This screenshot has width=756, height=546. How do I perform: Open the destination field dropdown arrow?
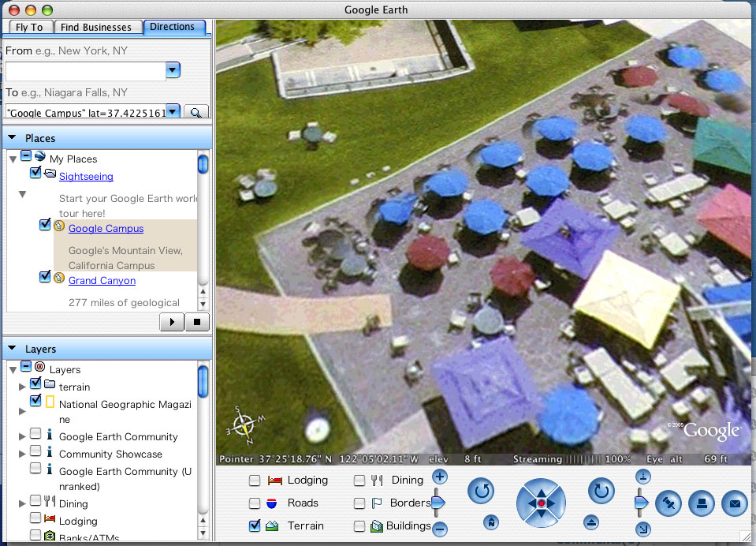tap(172, 111)
